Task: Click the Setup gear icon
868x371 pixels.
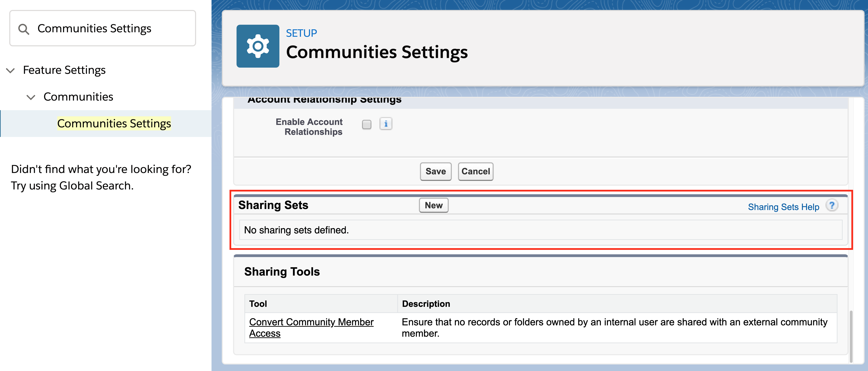Action: tap(258, 46)
